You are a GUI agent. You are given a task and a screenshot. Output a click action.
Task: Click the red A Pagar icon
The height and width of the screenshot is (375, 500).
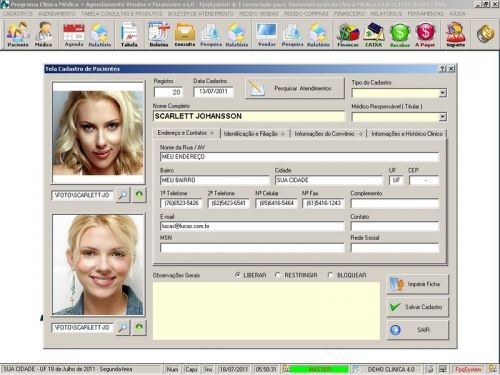[x=425, y=34]
